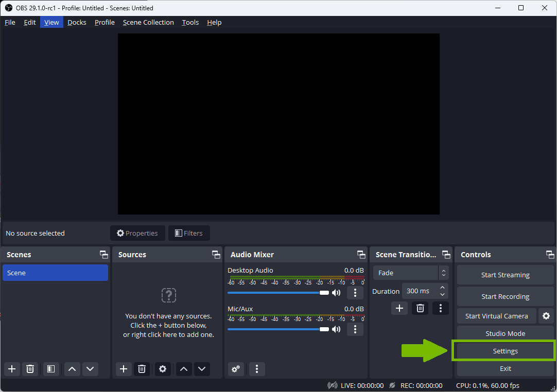The image size is (557, 392).
Task: Move source up arrow
Action: [x=184, y=369]
